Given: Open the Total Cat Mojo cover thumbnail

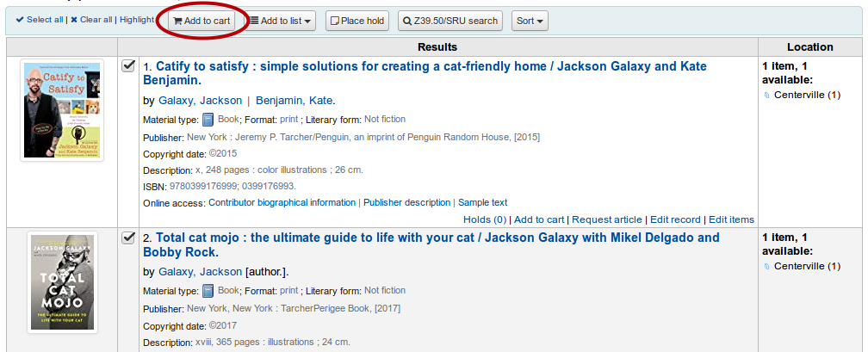Looking at the screenshot, I should [x=62, y=282].
